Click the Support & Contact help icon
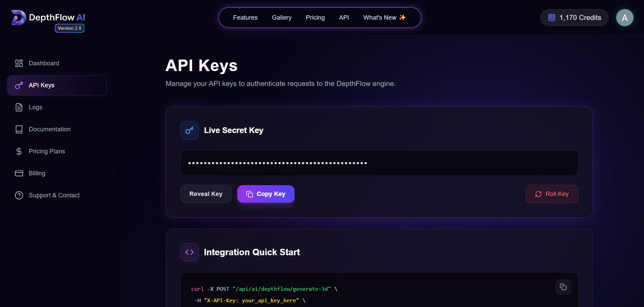The width and height of the screenshot is (644, 307). [19, 195]
